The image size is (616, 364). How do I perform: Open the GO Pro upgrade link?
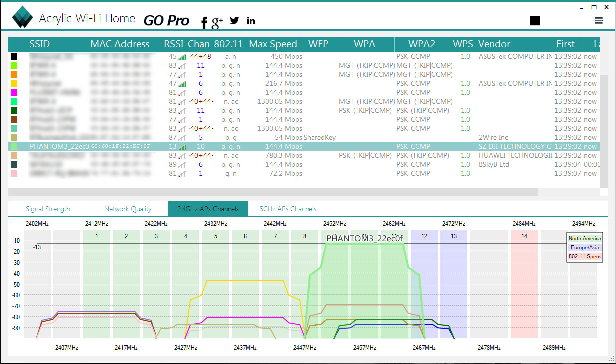coord(166,21)
